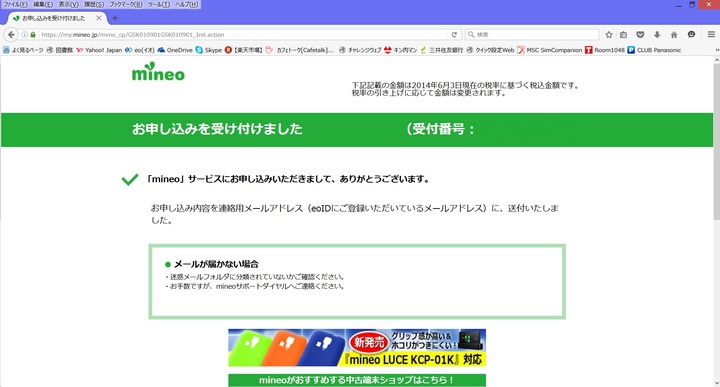The image size is (720, 387).
Task: Open the Firefox hamburger menu
Action: point(711,34)
